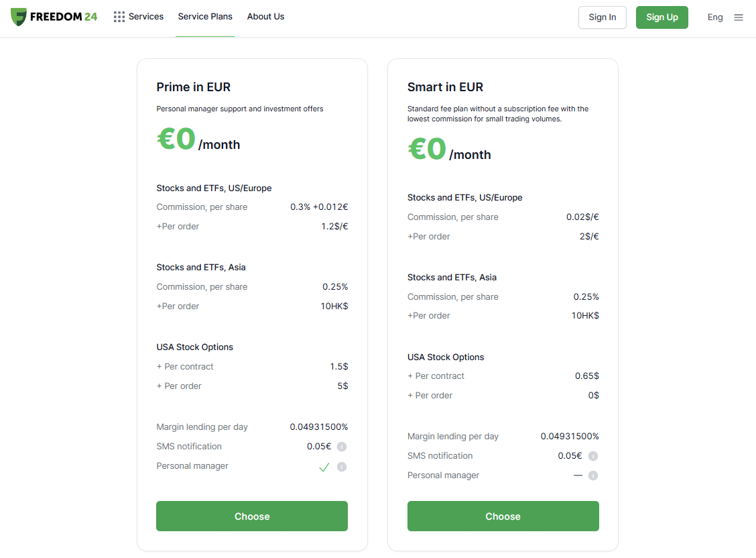
Task: Click the 0.3% +0.012€ commission value
Action: (x=319, y=207)
